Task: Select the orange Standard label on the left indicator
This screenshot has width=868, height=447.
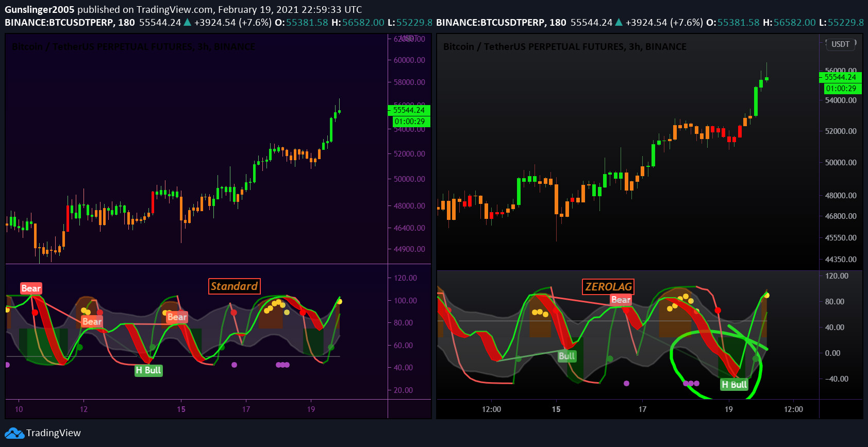Action: (235, 286)
